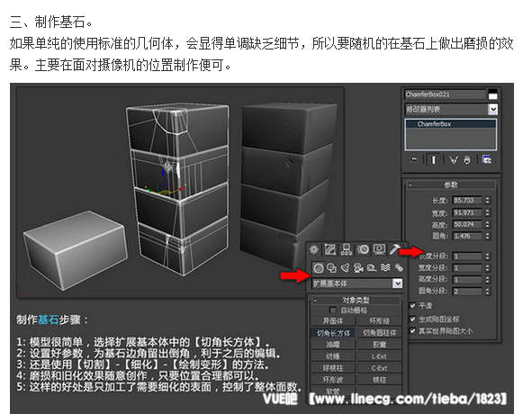Open the Create command panel tab
532x414 pixels.
click(x=314, y=250)
